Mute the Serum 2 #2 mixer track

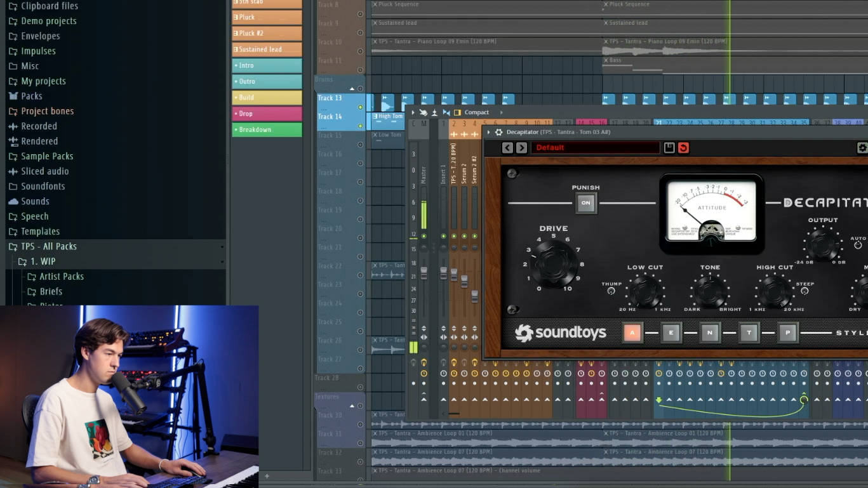coord(474,236)
